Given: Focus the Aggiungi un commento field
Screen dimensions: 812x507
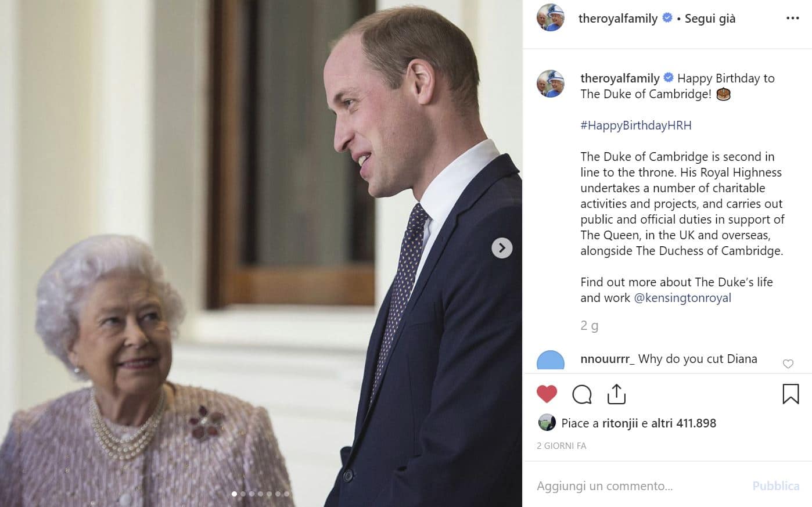Looking at the screenshot, I should [x=639, y=486].
